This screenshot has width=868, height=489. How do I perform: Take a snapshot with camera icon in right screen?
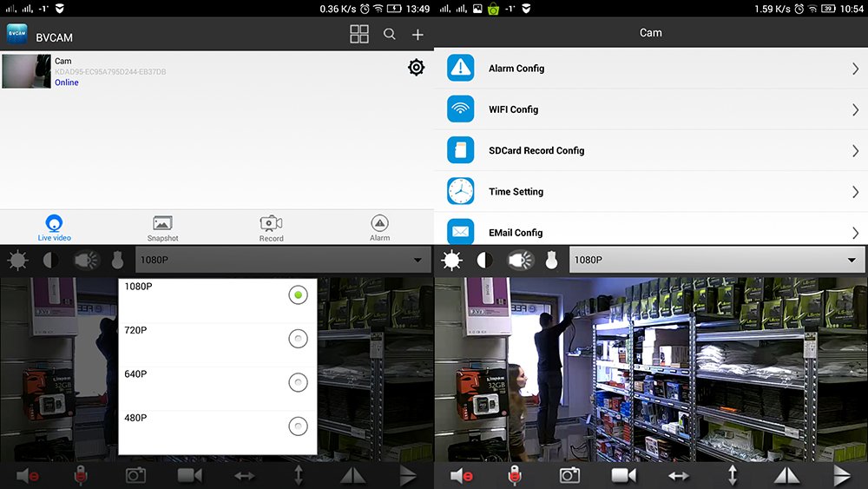coord(569,475)
